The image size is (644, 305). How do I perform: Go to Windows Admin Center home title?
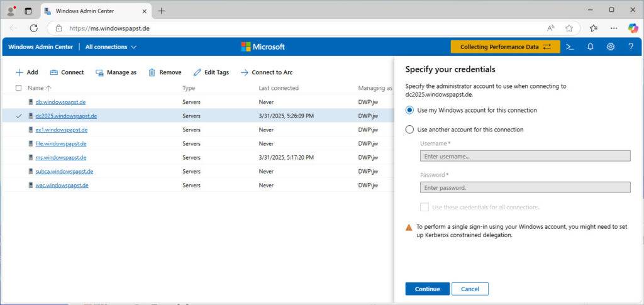coord(41,47)
